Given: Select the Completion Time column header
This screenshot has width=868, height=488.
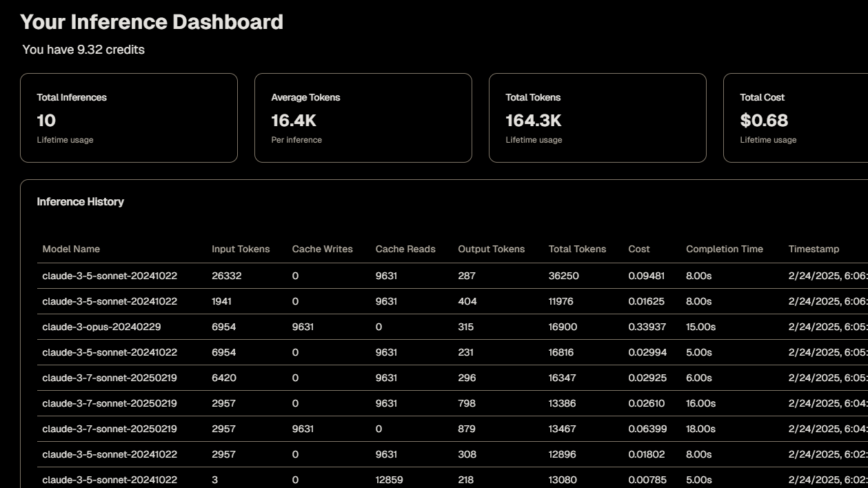Looking at the screenshot, I should coord(725,249).
